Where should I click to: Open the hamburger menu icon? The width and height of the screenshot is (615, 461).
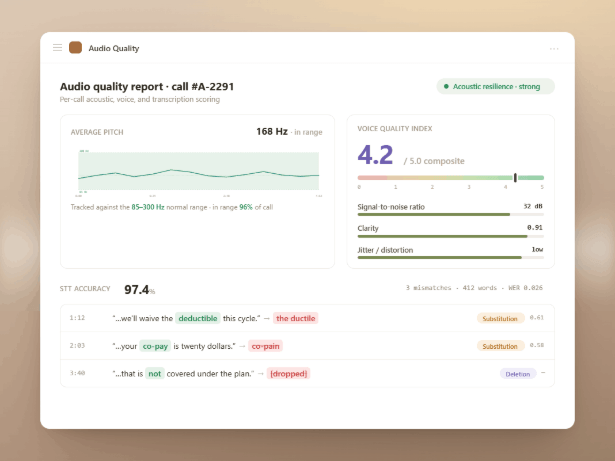coord(57,48)
